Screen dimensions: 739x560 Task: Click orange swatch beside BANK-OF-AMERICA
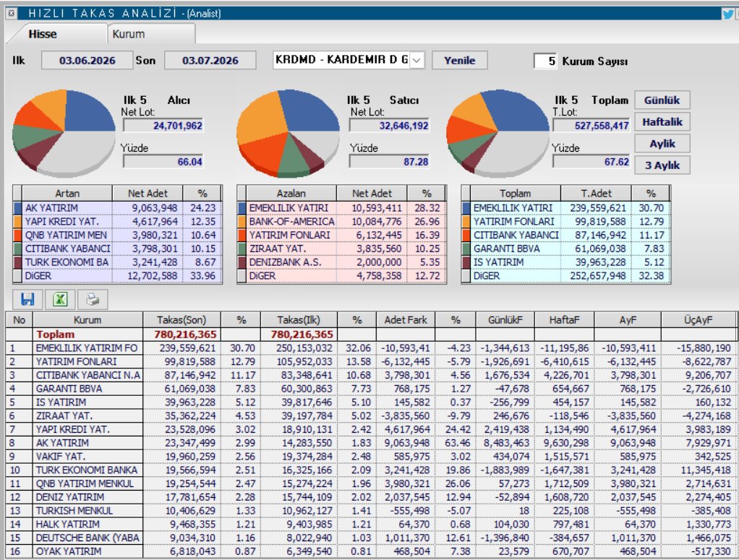coord(242,221)
